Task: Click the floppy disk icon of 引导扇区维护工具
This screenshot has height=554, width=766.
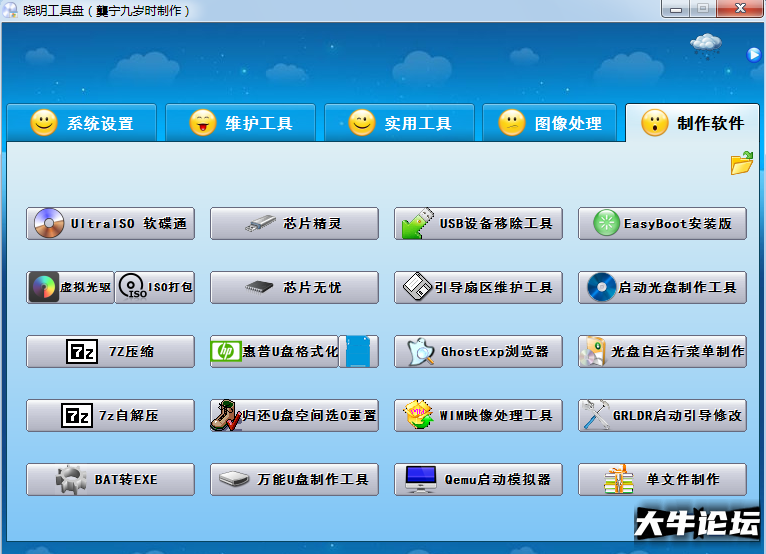Action: coord(418,286)
